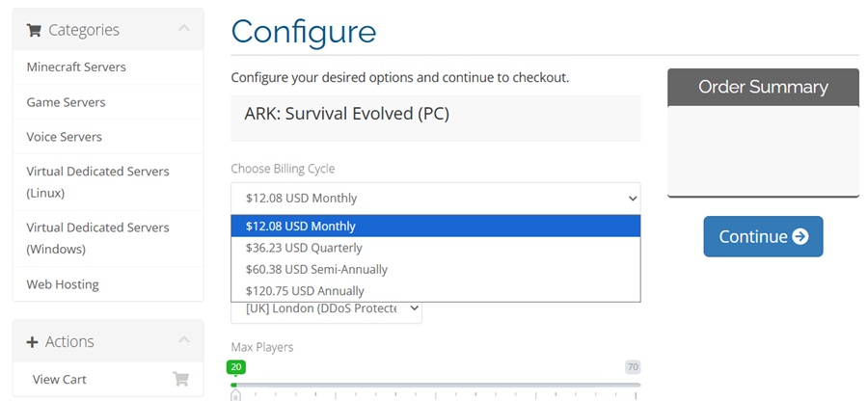868x401 pixels.
Task: Collapse the Categories panel chevron
Action: click(184, 28)
